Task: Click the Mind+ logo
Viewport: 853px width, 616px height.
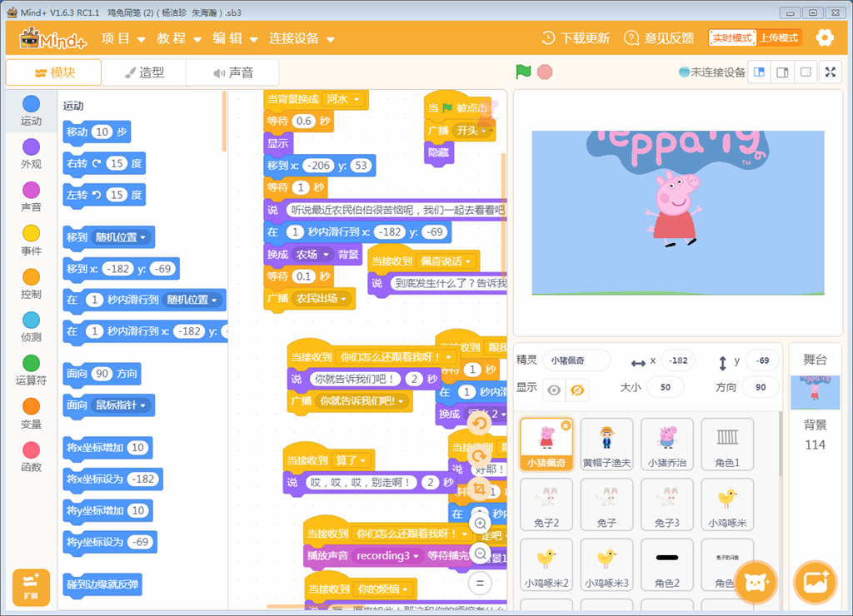Action: [52, 38]
